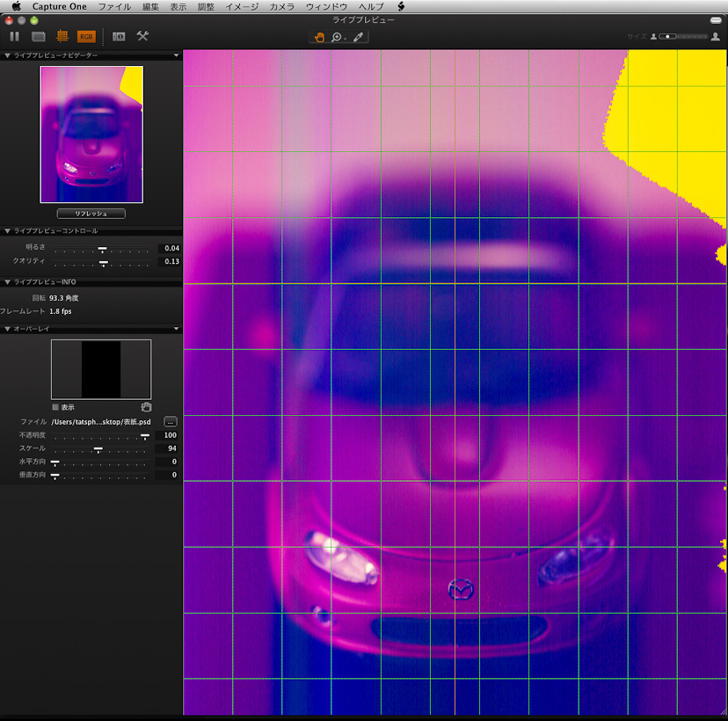Image resolution: width=728 pixels, height=721 pixels.
Task: Collapse the ライブプレビューナビゲーター panel
Action: [7, 55]
